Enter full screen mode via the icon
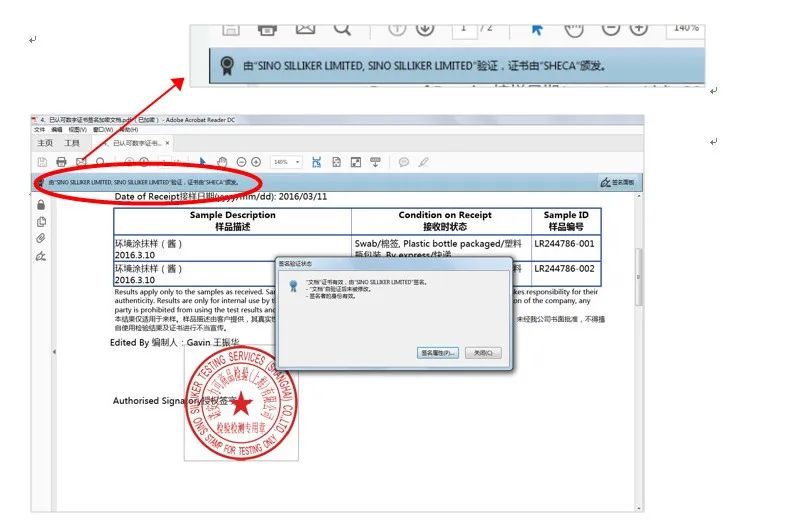800x526 pixels. coord(356,162)
